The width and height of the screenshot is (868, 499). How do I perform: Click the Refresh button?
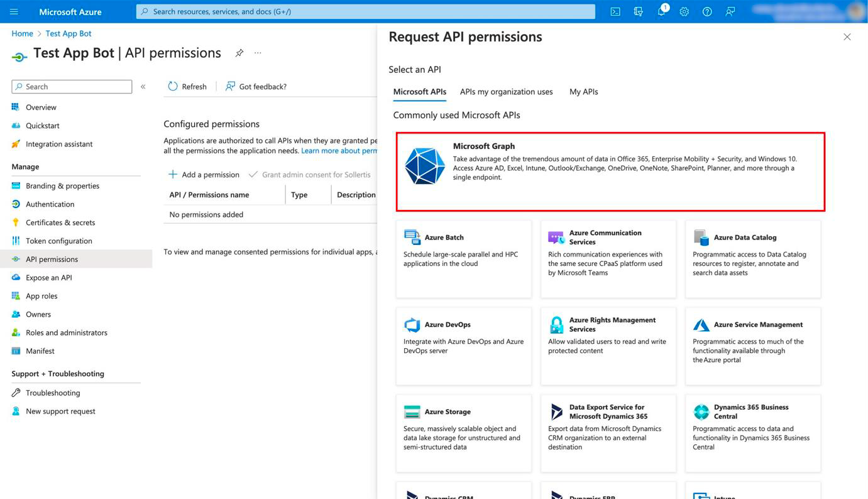pos(187,87)
